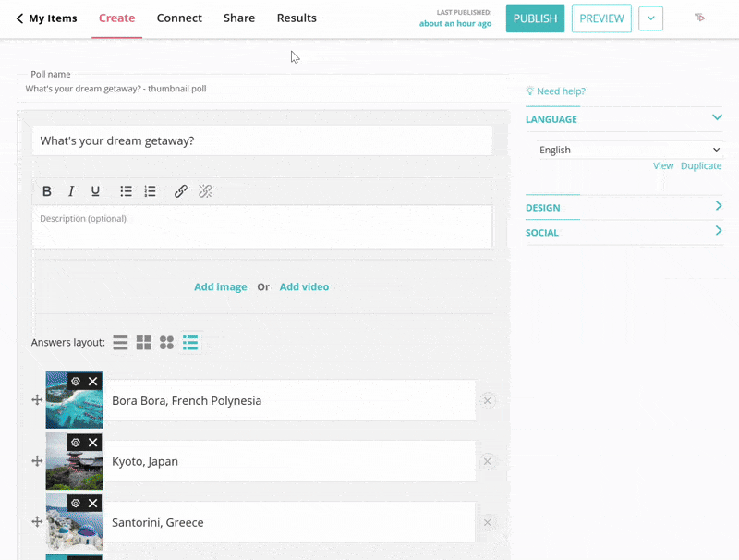Screen dimensions: 739x560
Task: Open the English language selector
Action: click(628, 150)
